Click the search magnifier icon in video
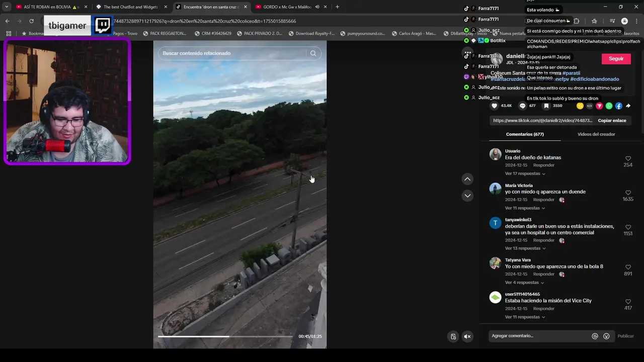Screen dimensions: 644x362 (313, 53)
